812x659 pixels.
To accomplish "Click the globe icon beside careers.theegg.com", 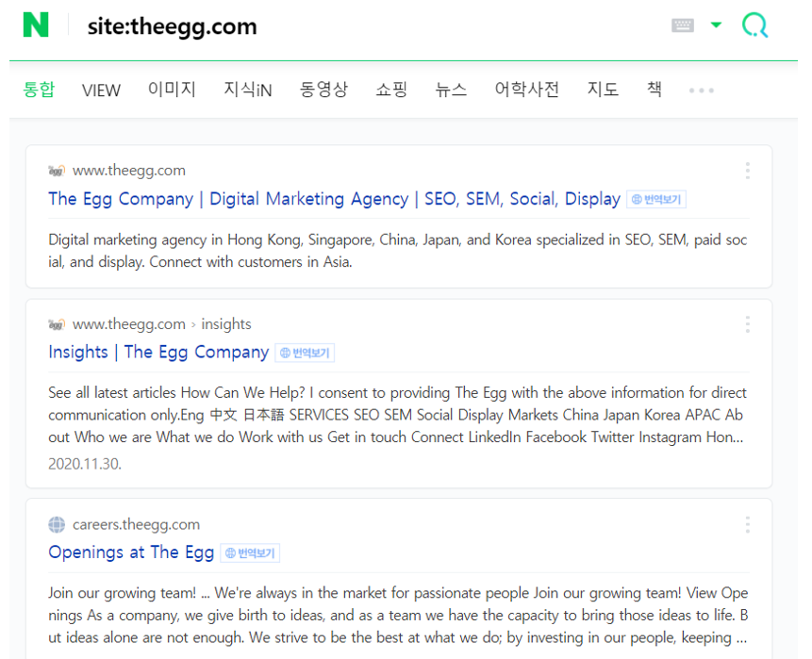I will (57, 524).
